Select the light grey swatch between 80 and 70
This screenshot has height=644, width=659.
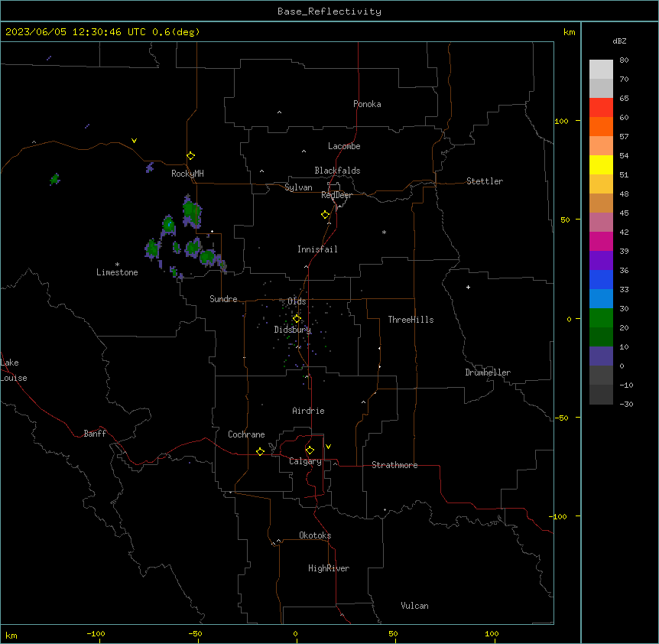(x=601, y=70)
